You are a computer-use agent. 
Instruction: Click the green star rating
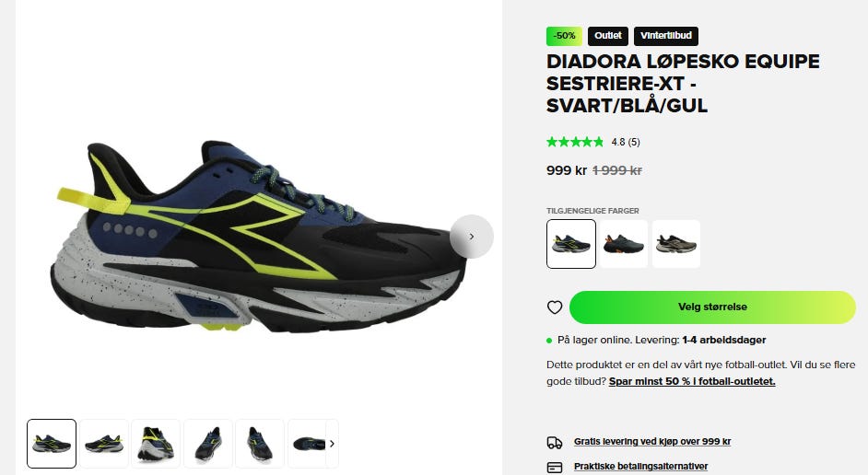click(x=575, y=142)
